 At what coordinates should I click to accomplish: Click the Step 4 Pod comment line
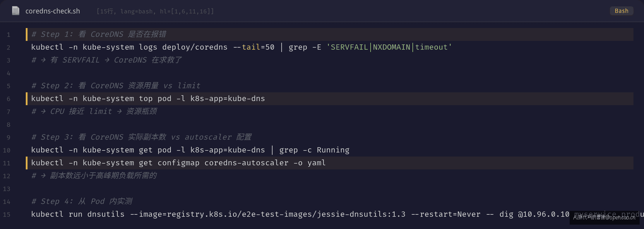point(82,202)
